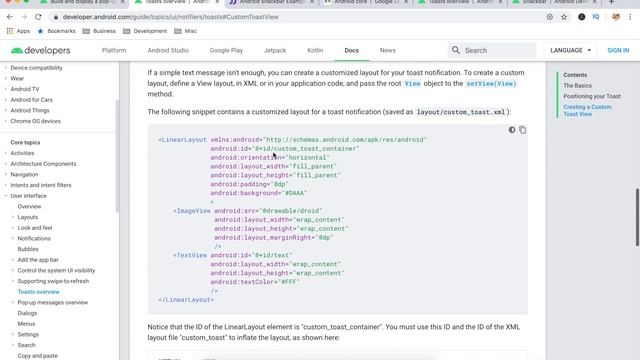
Task: Reload the page with the refresh icon
Action: coord(38,17)
